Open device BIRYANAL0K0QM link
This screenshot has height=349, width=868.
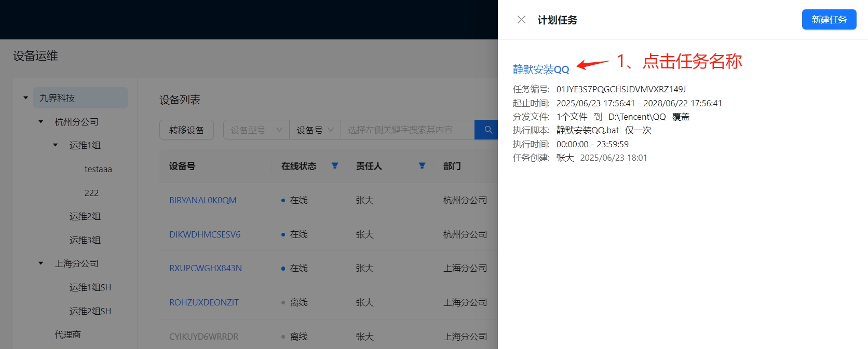point(202,200)
